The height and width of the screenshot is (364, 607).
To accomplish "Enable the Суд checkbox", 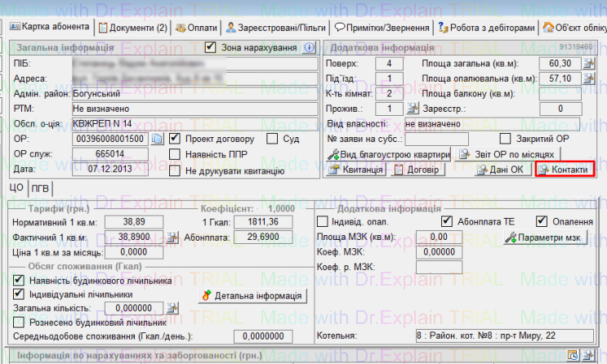I will (273, 139).
